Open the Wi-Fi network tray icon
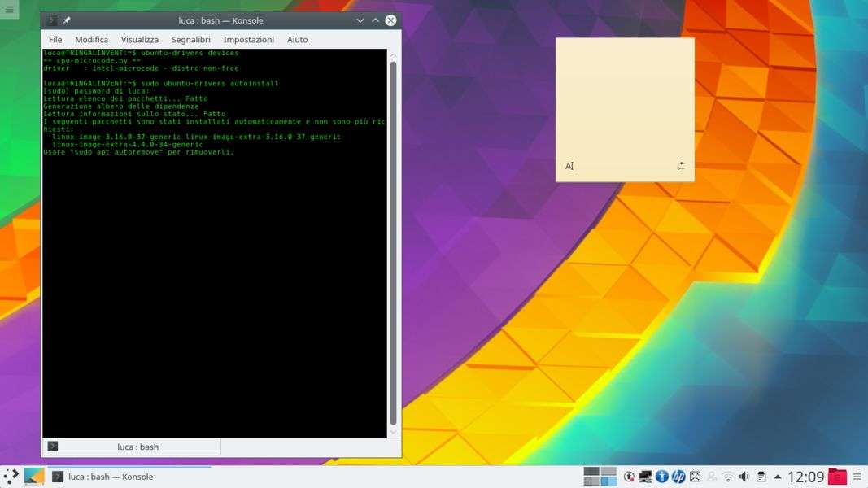The height and width of the screenshot is (488, 868). tap(727, 477)
